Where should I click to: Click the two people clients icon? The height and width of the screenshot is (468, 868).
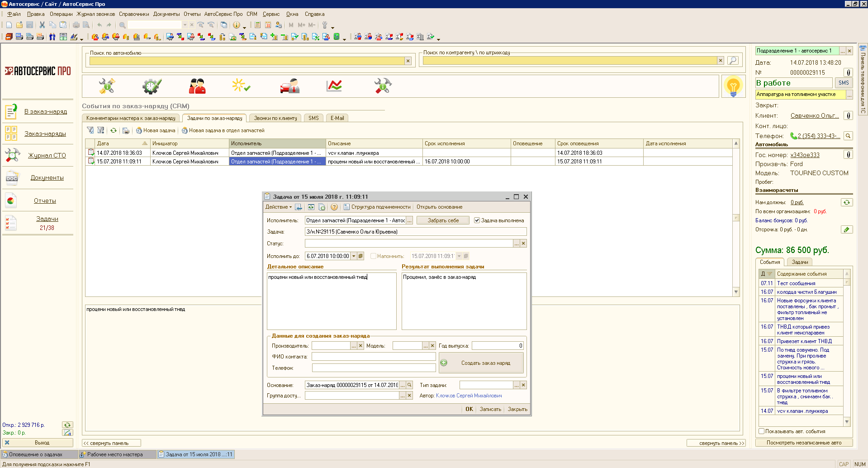coord(197,86)
